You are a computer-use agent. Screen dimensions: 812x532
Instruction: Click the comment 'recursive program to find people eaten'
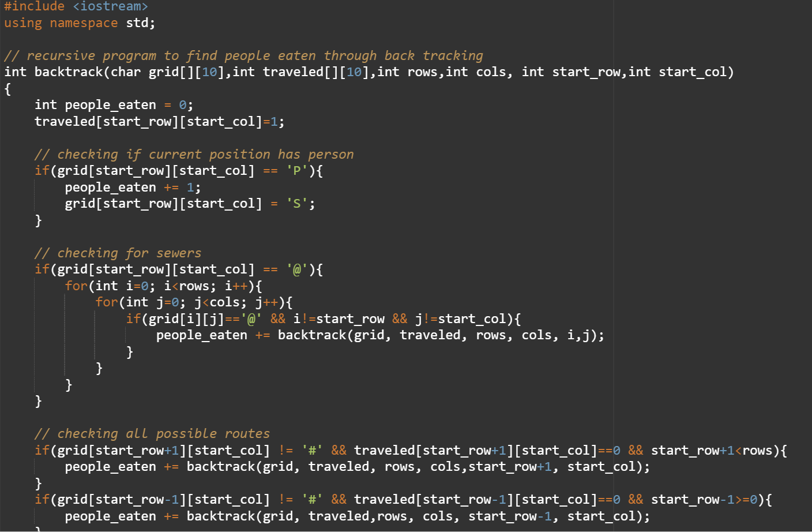(x=243, y=56)
